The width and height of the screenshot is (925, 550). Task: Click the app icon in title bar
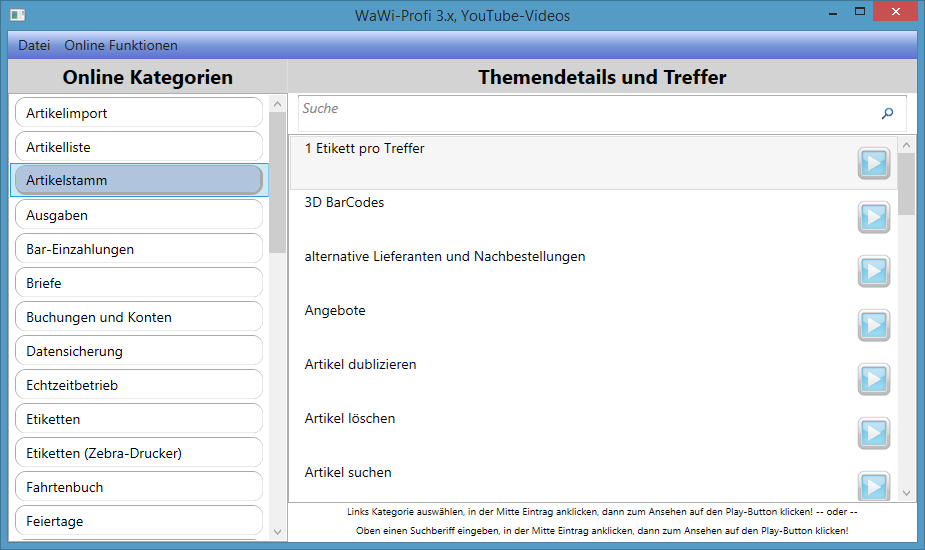click(x=17, y=15)
